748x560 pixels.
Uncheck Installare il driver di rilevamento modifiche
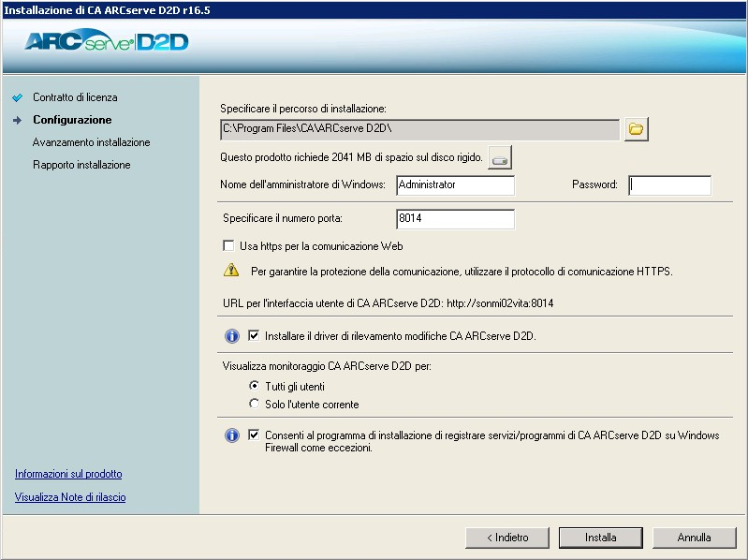coord(254,336)
